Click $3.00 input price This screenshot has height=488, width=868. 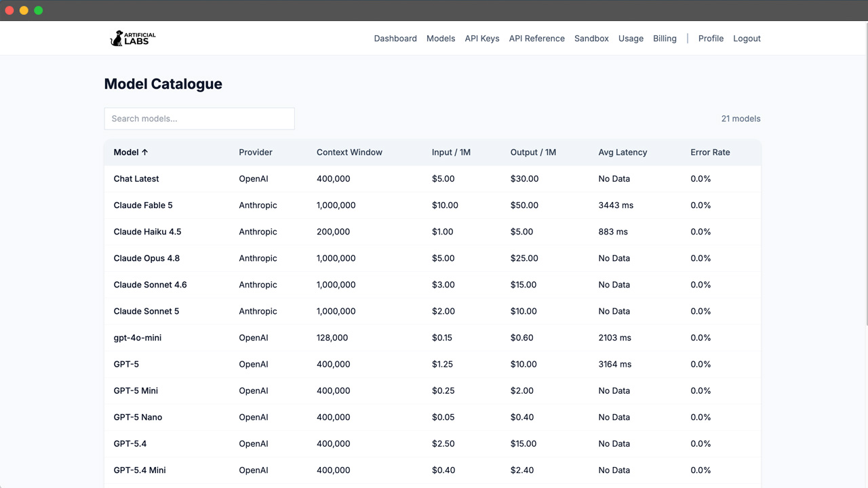tap(443, 285)
